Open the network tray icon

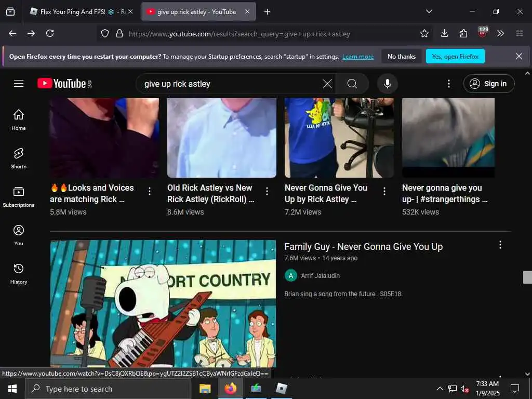pyautogui.click(x=453, y=389)
